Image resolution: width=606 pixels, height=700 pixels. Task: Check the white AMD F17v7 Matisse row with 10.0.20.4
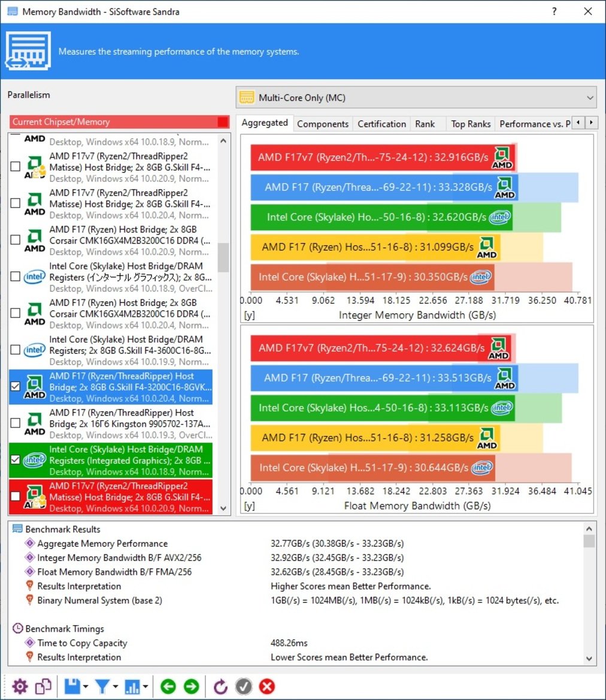click(x=15, y=203)
